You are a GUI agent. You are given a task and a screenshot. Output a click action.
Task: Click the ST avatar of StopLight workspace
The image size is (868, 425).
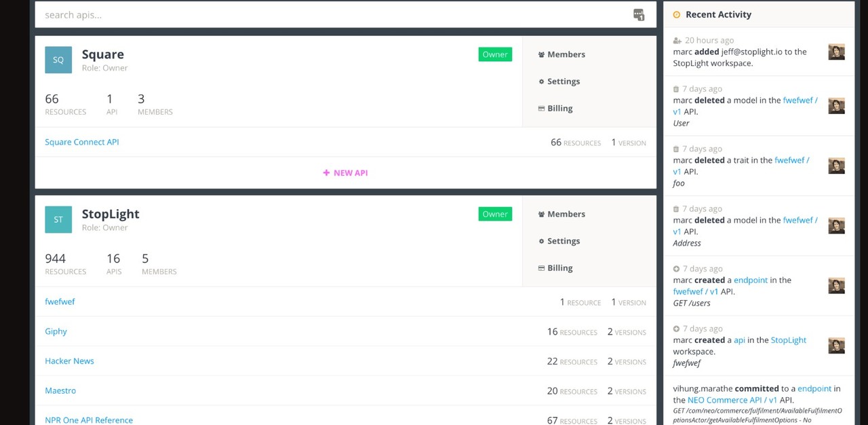coord(58,219)
